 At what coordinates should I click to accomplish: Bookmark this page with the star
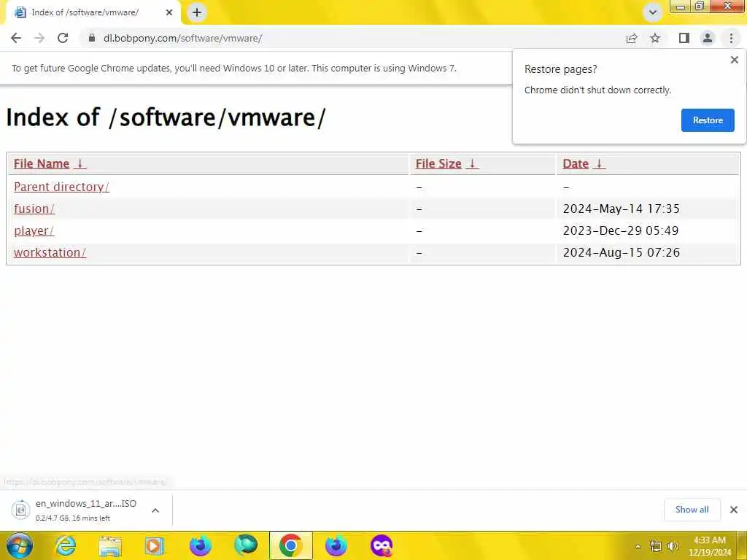[656, 38]
